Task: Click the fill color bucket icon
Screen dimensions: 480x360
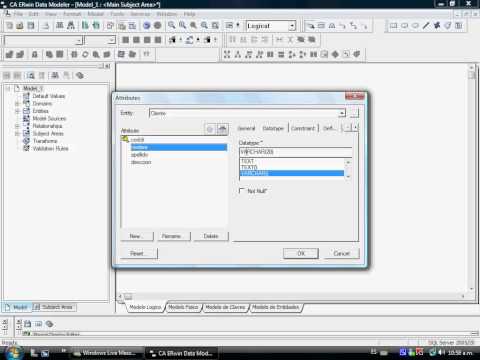Action: tap(189, 40)
